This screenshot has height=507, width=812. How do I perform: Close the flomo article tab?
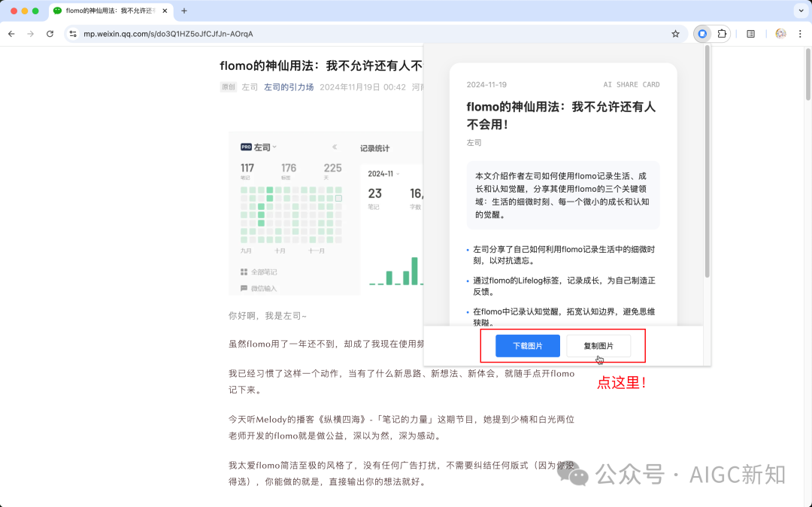(x=165, y=11)
